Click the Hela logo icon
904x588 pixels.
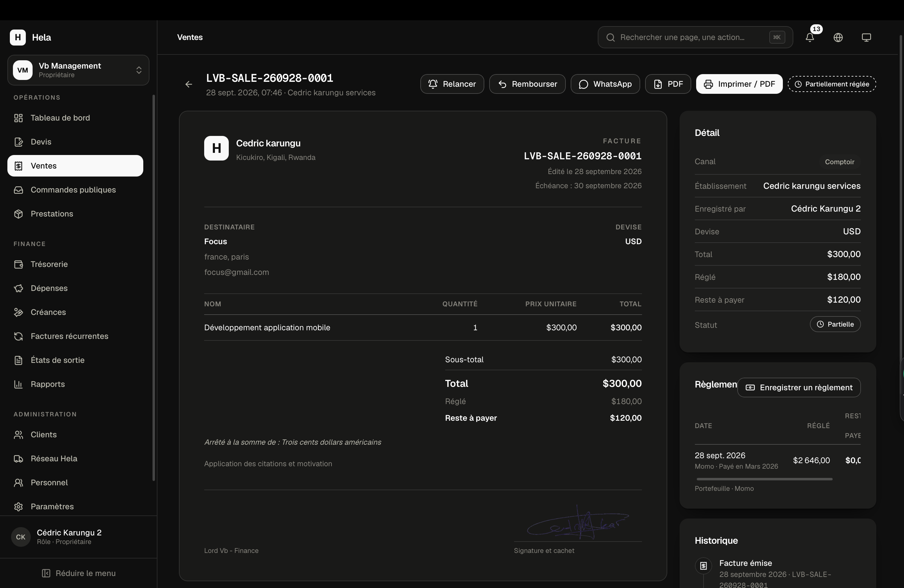[x=18, y=37]
